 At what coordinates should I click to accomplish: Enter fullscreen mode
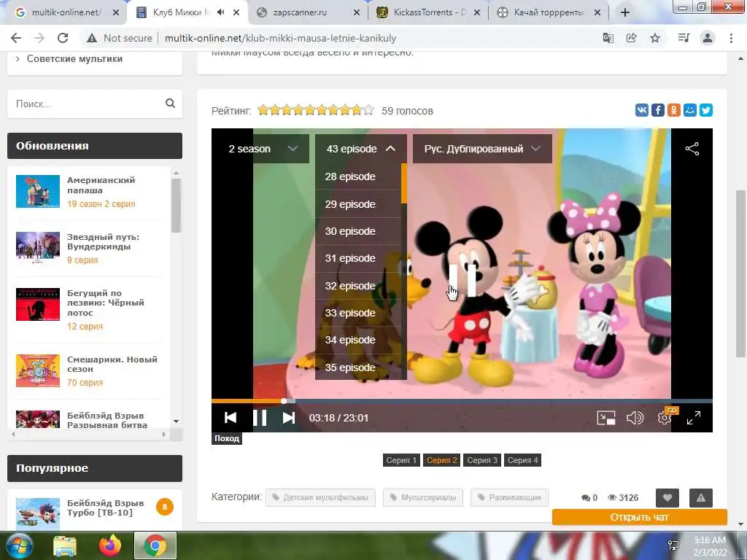694,418
